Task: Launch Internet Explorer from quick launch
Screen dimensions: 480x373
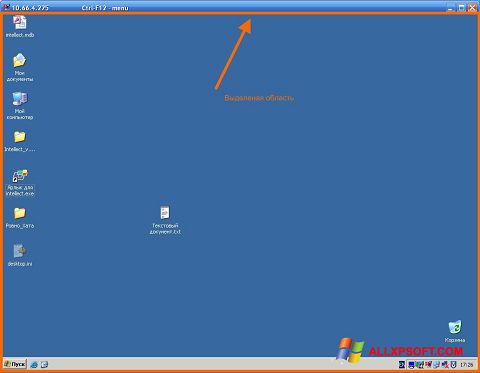Action: click(x=34, y=365)
